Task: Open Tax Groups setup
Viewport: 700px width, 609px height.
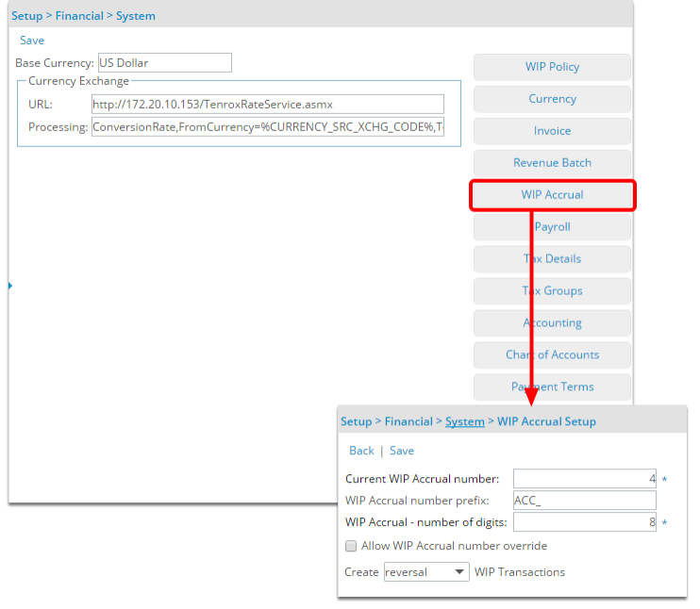Action: point(552,291)
